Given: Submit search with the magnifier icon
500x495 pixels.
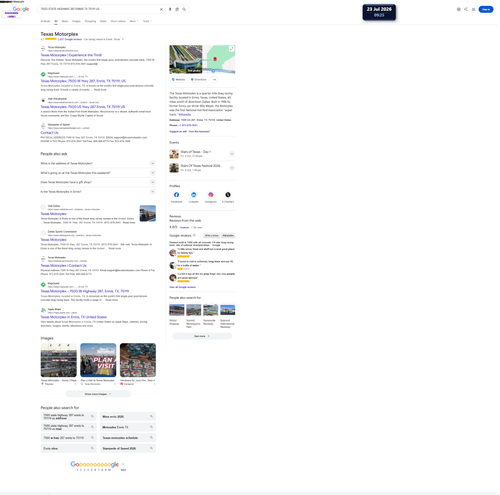Looking at the screenshot, I should click(184, 9).
